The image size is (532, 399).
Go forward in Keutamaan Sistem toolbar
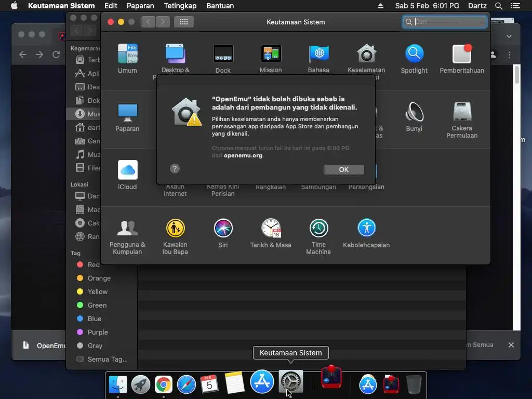(163, 22)
